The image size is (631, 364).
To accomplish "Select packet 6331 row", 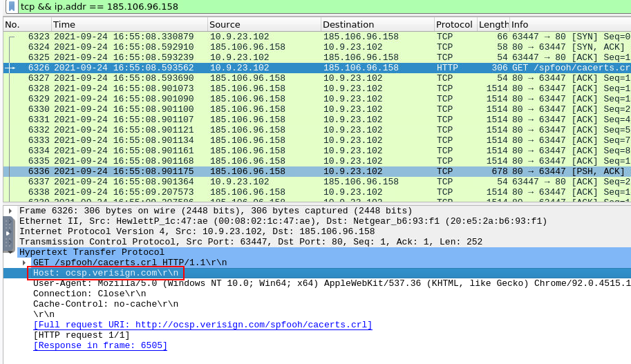I will coord(317,119).
